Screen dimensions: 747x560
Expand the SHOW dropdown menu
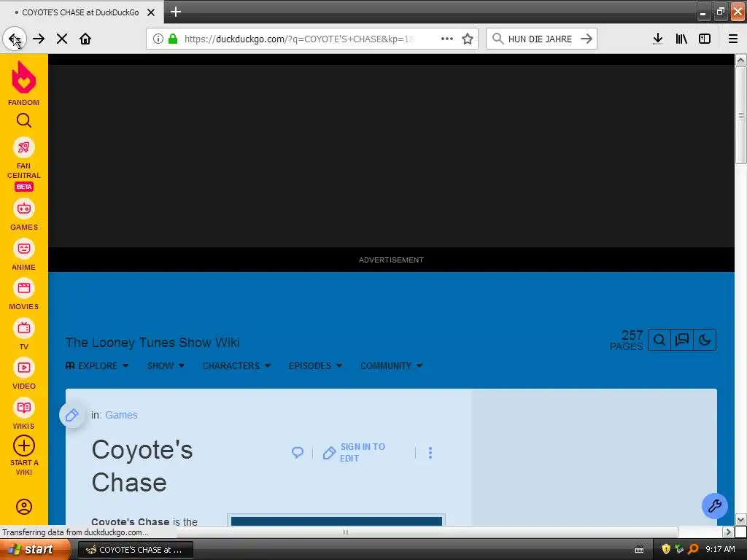[166, 366]
